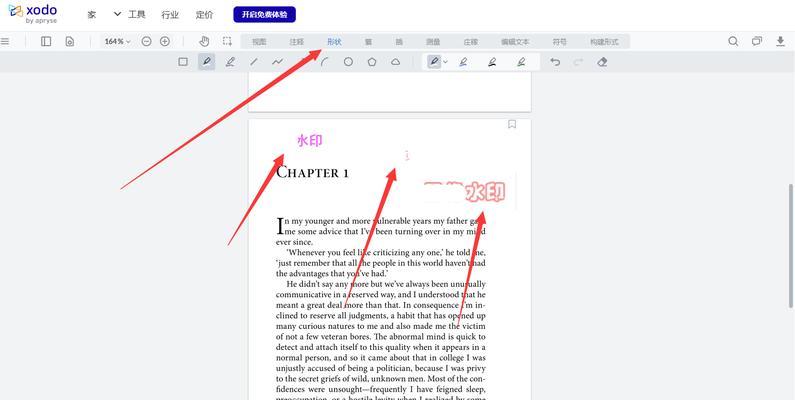795x400 pixels.
Task: Open the 164% zoom level dropdown
Action: pos(118,42)
